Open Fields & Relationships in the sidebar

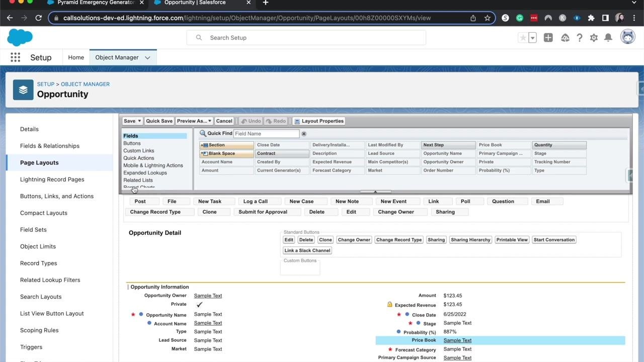pos(50,146)
